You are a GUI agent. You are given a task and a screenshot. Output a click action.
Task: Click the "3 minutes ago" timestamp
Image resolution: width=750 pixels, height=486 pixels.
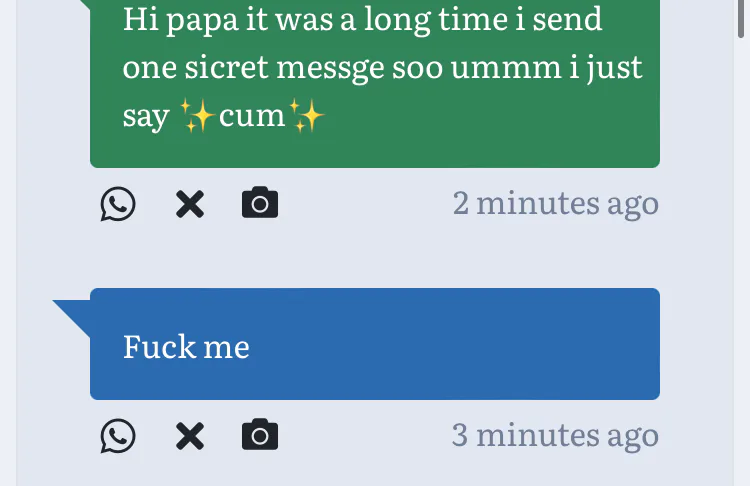[555, 435]
